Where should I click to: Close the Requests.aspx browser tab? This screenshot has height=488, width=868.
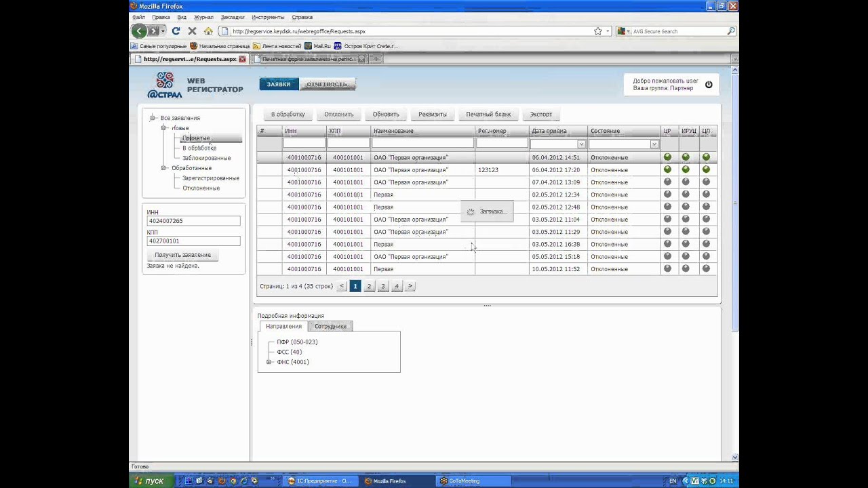(242, 59)
